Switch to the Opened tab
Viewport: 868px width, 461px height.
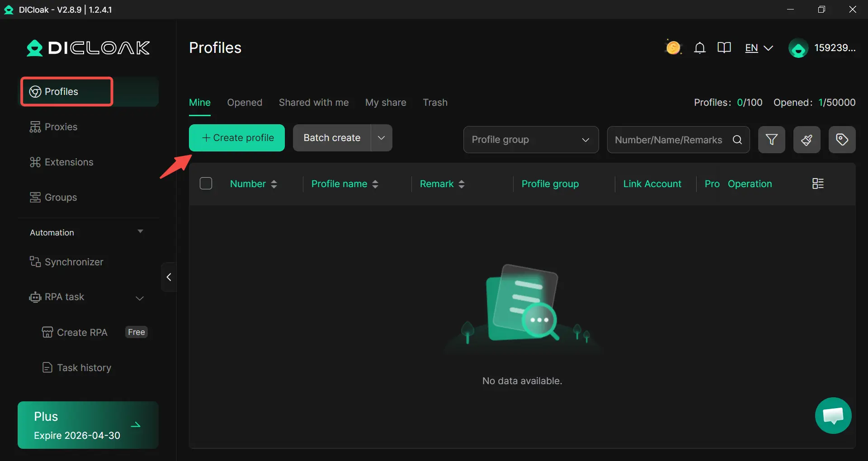click(245, 103)
